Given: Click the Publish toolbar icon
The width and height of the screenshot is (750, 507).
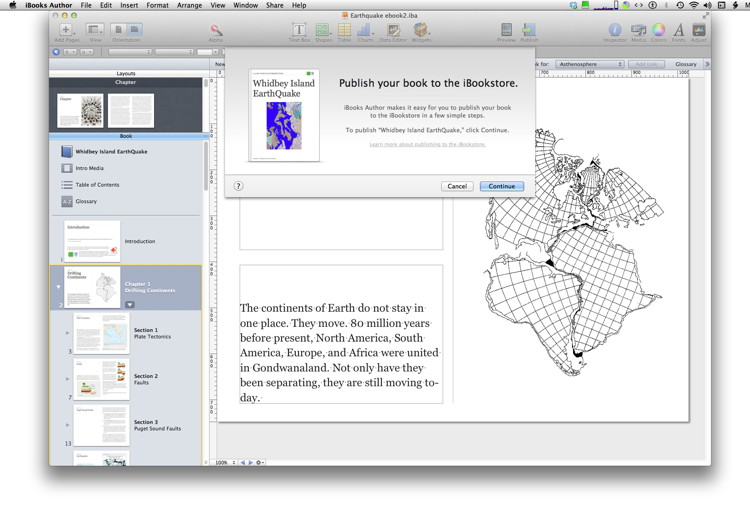Looking at the screenshot, I should (x=529, y=33).
